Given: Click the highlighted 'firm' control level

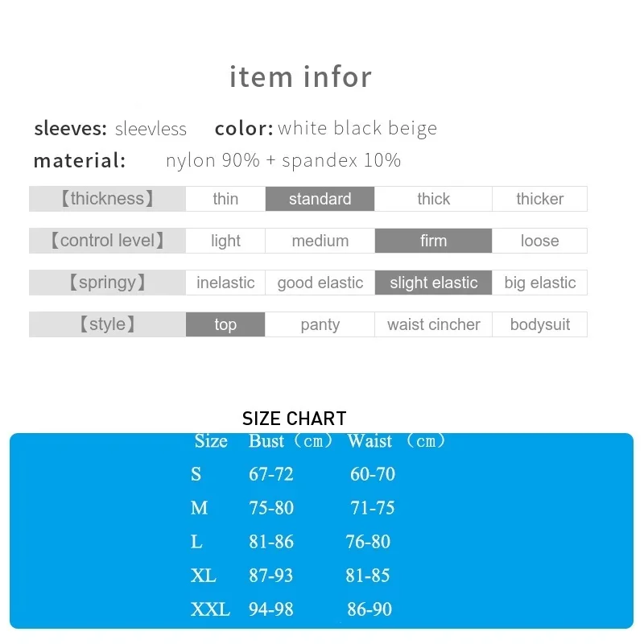Looking at the screenshot, I should point(433,241).
